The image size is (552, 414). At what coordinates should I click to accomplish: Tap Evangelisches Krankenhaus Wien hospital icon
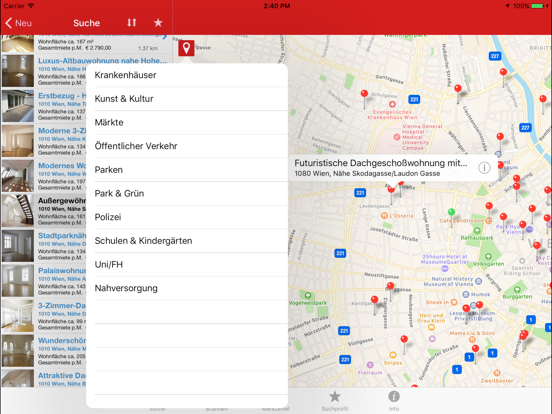point(392,104)
